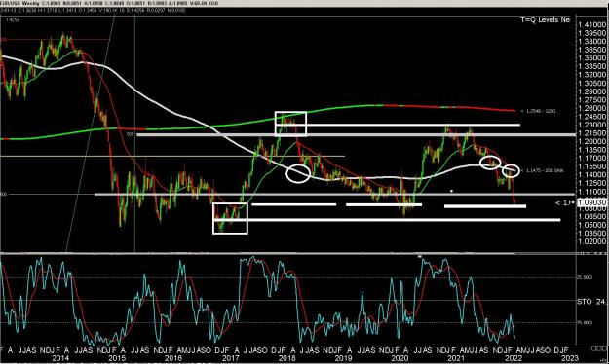609x364 pixels.
Task: Click the 1.17000 price axis label
Action: coord(592,159)
